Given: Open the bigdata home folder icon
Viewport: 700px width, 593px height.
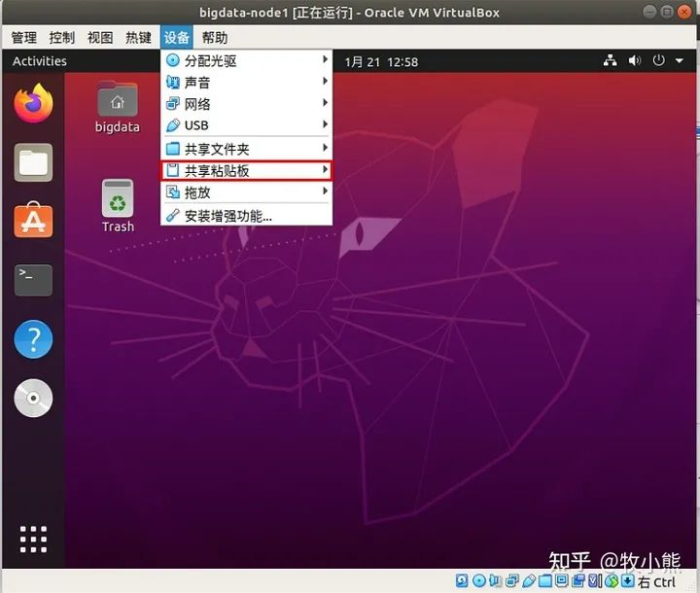Looking at the screenshot, I should click(x=118, y=107).
